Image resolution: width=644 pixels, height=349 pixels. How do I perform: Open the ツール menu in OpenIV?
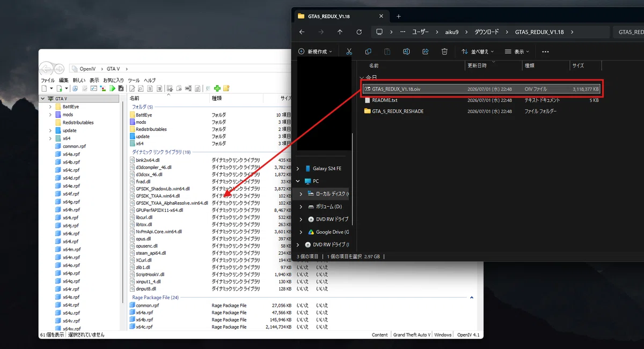click(134, 80)
